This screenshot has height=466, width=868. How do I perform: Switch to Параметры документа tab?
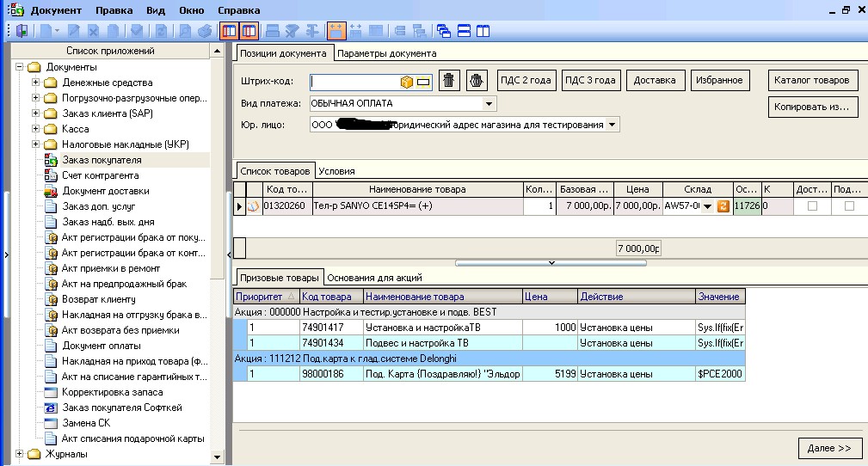click(386, 53)
